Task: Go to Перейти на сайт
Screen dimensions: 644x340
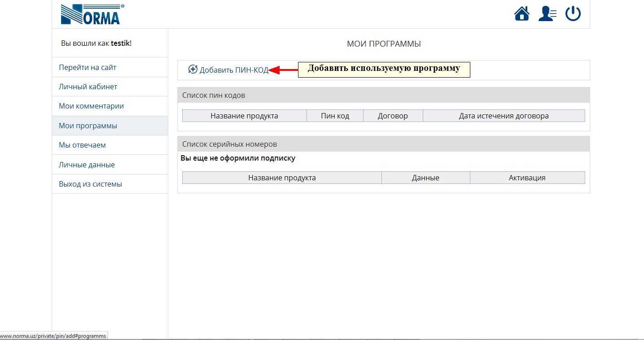Action: point(88,67)
